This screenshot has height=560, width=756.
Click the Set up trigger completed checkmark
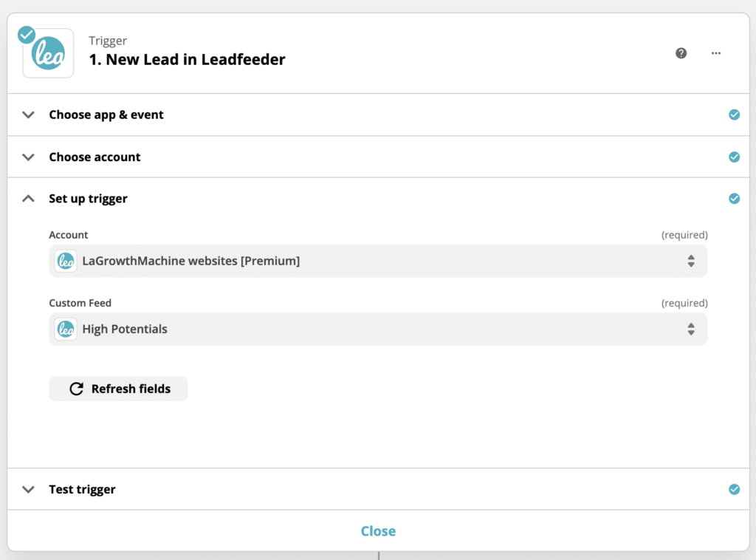(x=734, y=199)
